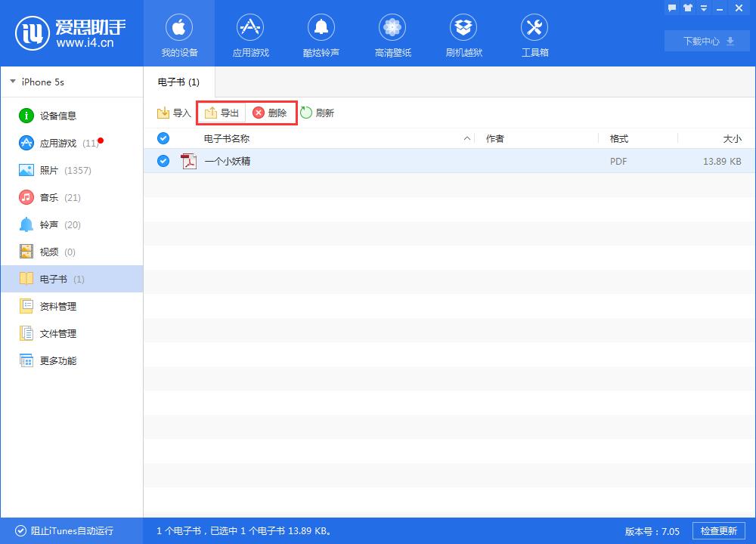Select 照片 (1357) in the sidebar

click(x=72, y=170)
